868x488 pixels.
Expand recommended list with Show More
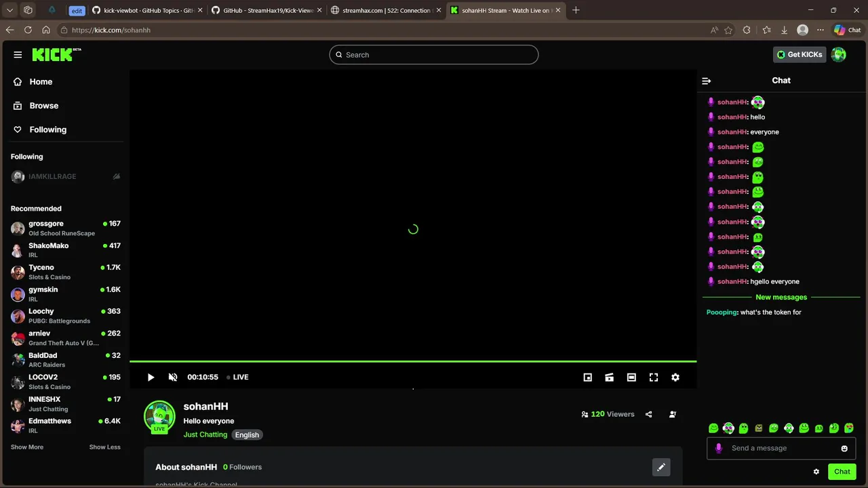(27, 447)
